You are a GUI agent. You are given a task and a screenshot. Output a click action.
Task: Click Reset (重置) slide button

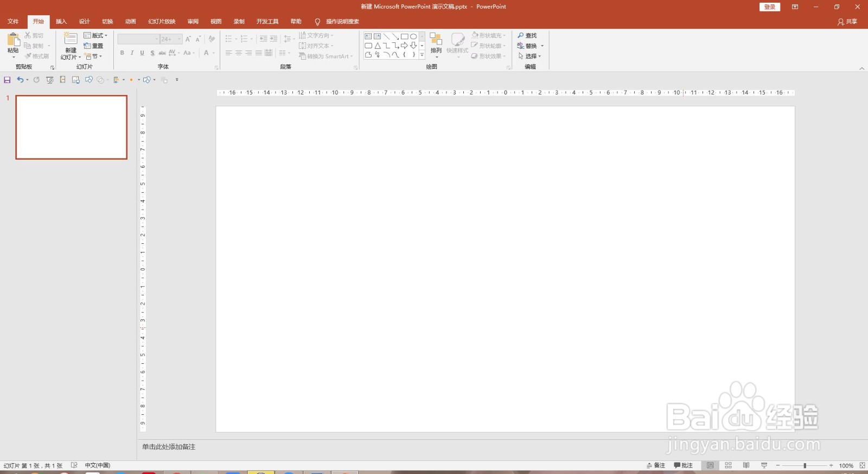point(94,46)
